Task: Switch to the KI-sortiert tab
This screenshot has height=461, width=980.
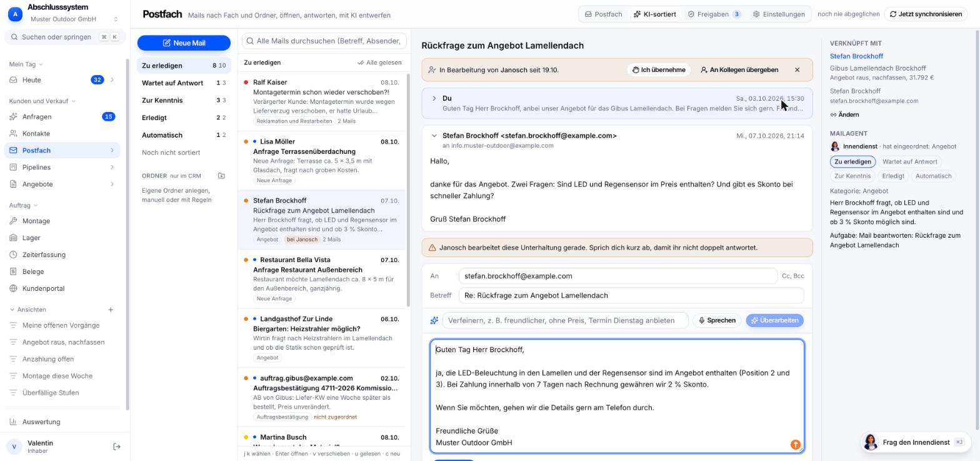Action: pos(654,14)
